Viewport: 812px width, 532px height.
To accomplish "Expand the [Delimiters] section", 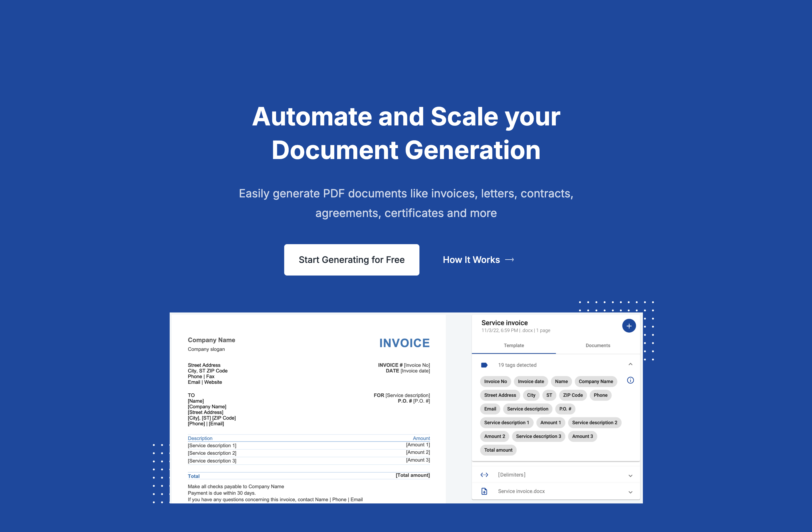I will (630, 475).
